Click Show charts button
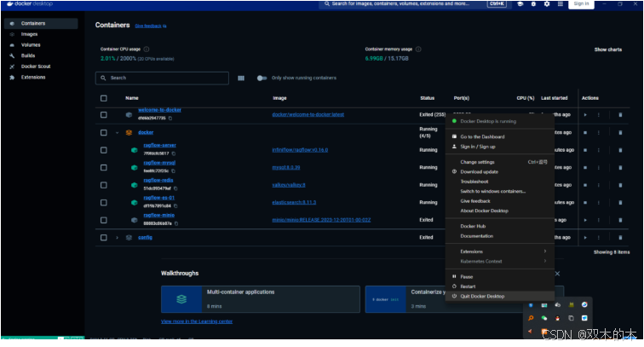This screenshot has width=644, height=347. click(x=608, y=49)
